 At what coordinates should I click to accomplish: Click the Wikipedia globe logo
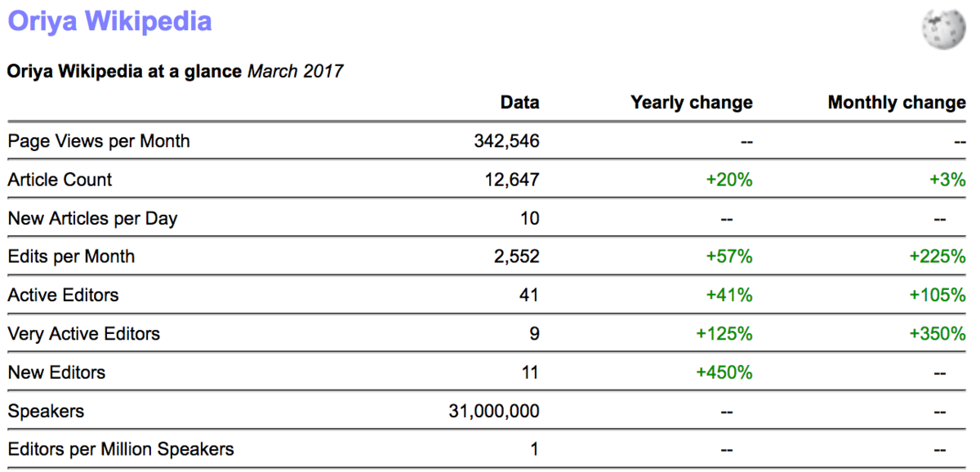click(942, 30)
